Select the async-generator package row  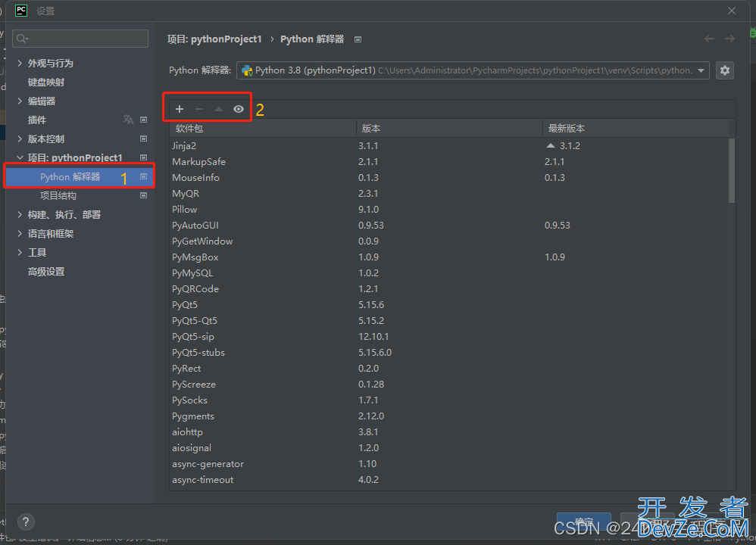pyautogui.click(x=449, y=463)
